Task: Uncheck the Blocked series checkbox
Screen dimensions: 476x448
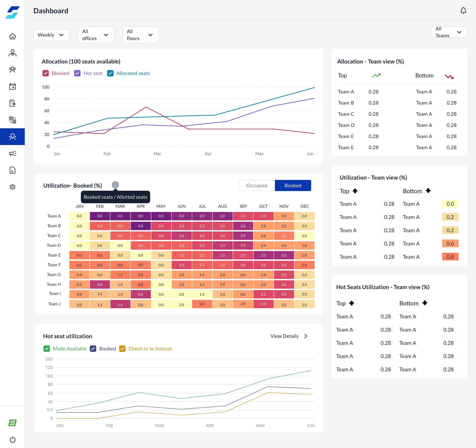Action: [45, 73]
